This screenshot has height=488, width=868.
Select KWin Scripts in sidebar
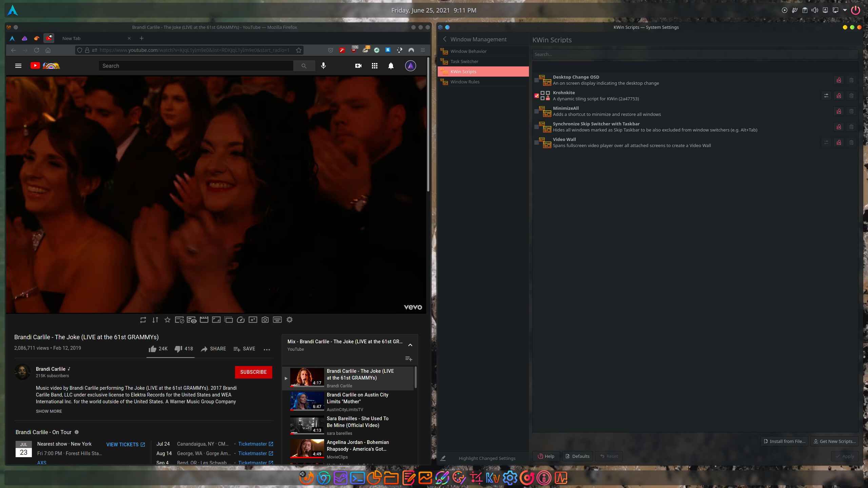click(x=483, y=72)
